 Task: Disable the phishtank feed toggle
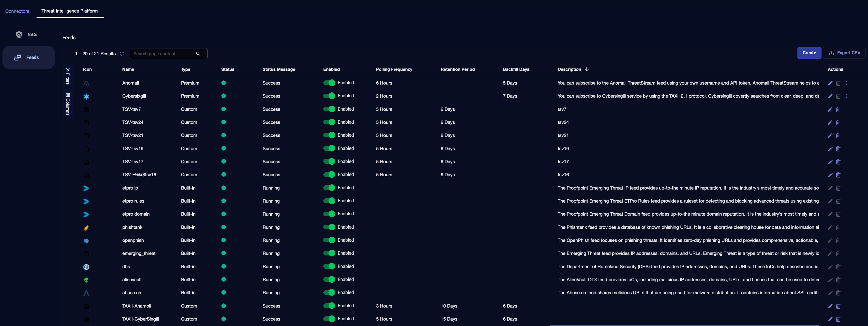tap(329, 227)
